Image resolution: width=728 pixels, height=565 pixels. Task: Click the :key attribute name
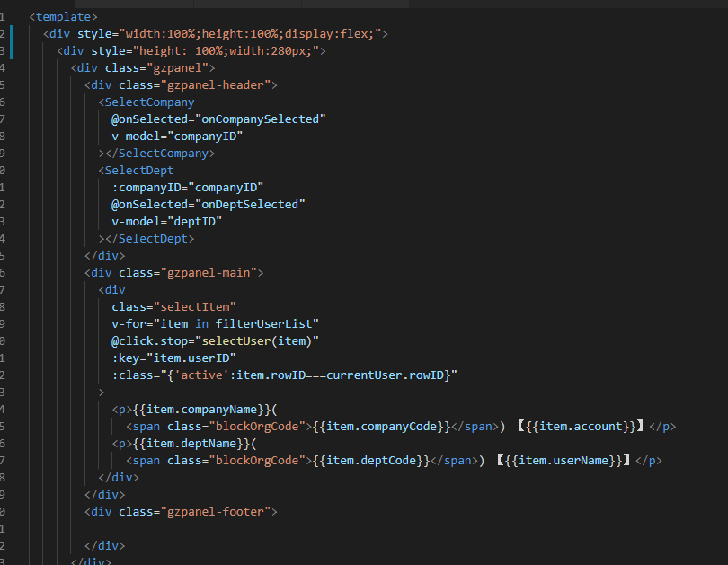pos(125,358)
